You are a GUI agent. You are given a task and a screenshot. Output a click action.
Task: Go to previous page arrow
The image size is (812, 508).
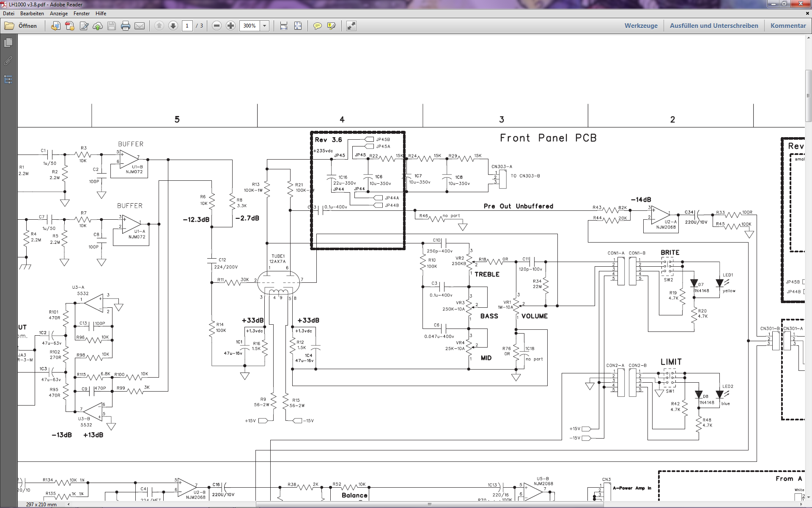pyautogui.click(x=159, y=26)
